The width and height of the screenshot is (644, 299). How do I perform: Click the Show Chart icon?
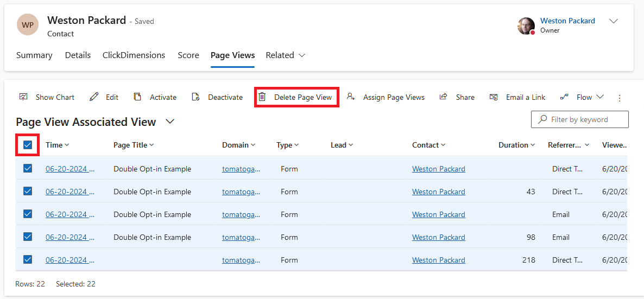[x=23, y=97]
